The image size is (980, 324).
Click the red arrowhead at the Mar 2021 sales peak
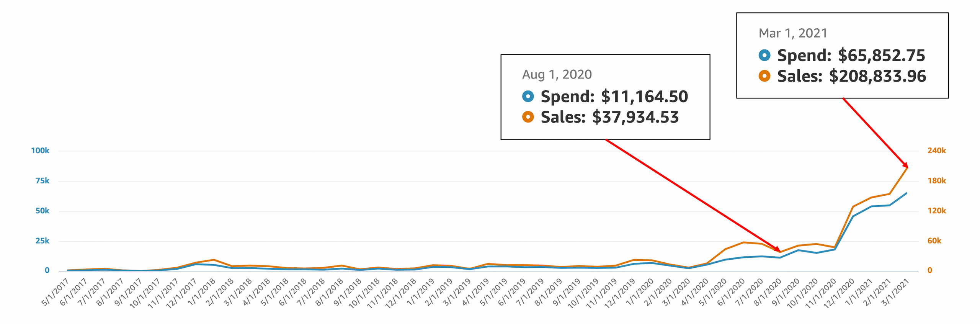click(905, 165)
